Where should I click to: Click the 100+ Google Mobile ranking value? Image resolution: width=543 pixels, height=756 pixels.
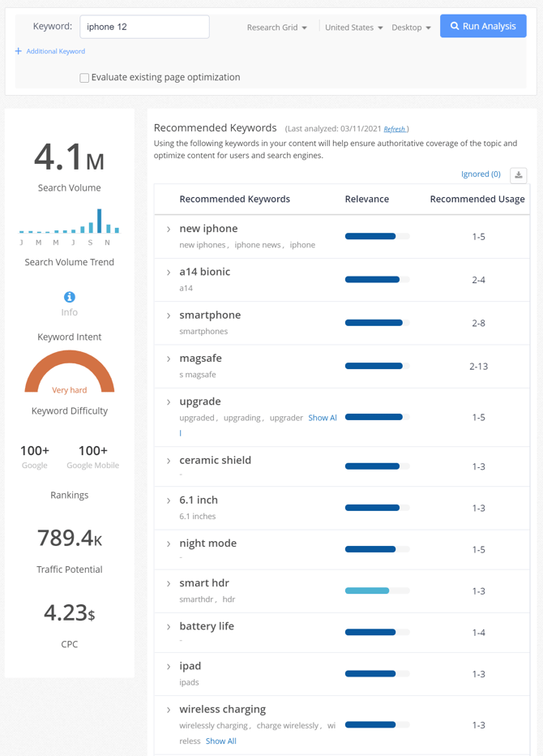[93, 451]
